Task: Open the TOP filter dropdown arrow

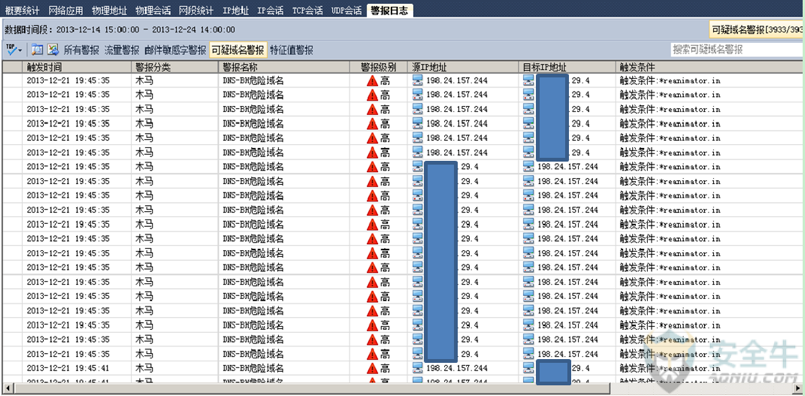Action: pyautogui.click(x=20, y=51)
